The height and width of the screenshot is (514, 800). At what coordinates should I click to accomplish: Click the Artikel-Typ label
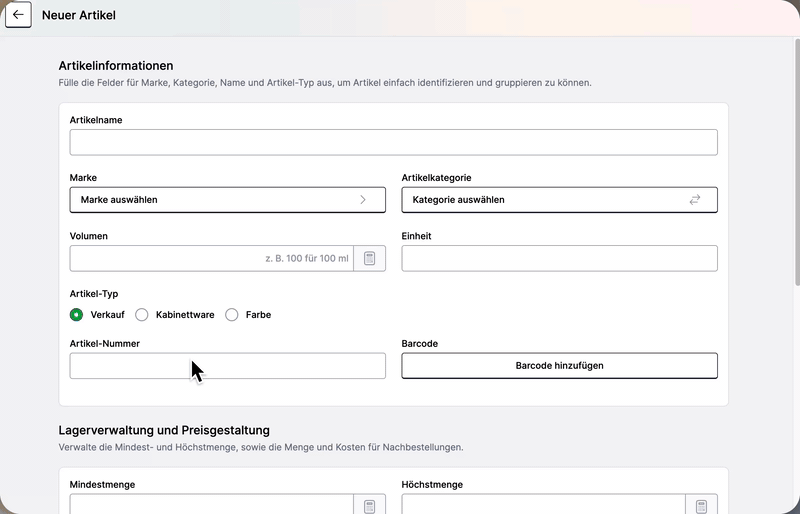[x=94, y=294]
